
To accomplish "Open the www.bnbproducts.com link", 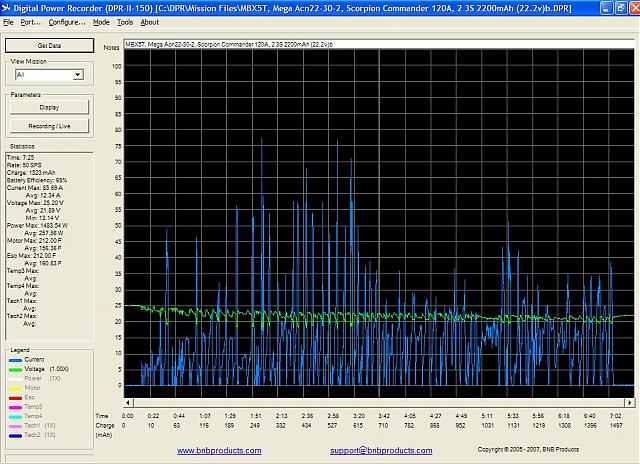I will pyautogui.click(x=220, y=451).
